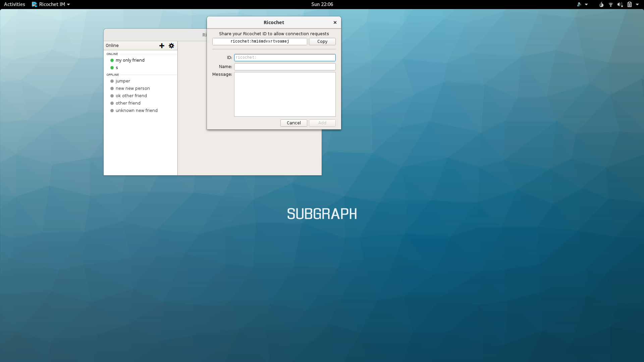The width and height of the screenshot is (644, 362).
Task: Click the Share your Ricochet ID text
Action: [274, 34]
